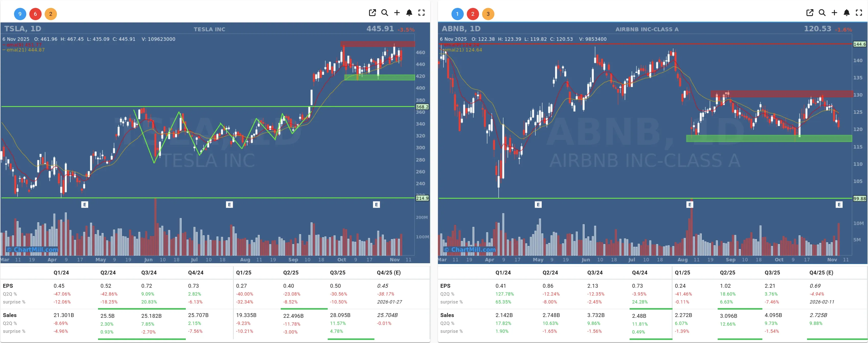Viewport: 868px width, 343px height.
Task: Select the orange rating badge 3 on ABNB
Action: (x=488, y=14)
